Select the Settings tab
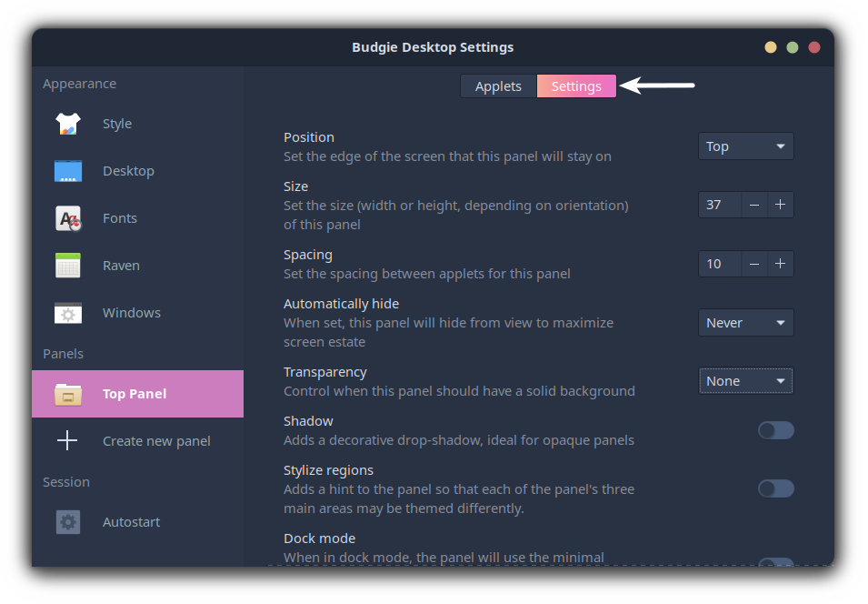 pyautogui.click(x=576, y=86)
